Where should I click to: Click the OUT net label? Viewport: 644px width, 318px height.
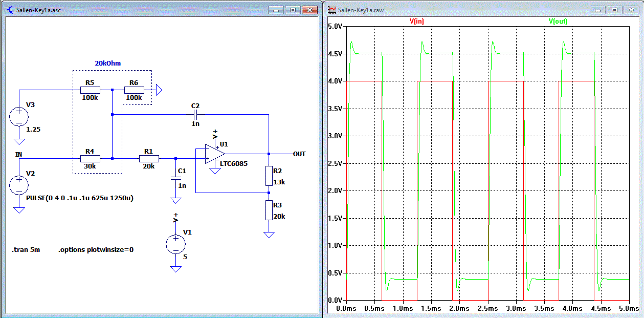pyautogui.click(x=299, y=154)
